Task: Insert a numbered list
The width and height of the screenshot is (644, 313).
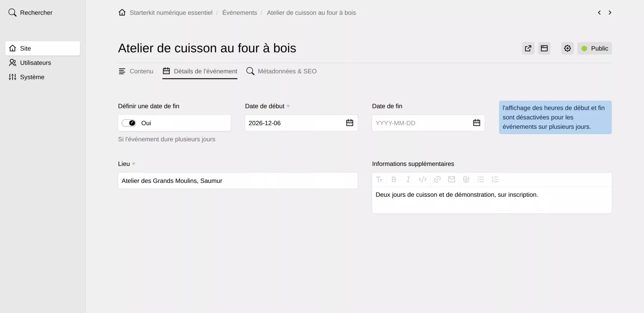Action: click(x=495, y=180)
